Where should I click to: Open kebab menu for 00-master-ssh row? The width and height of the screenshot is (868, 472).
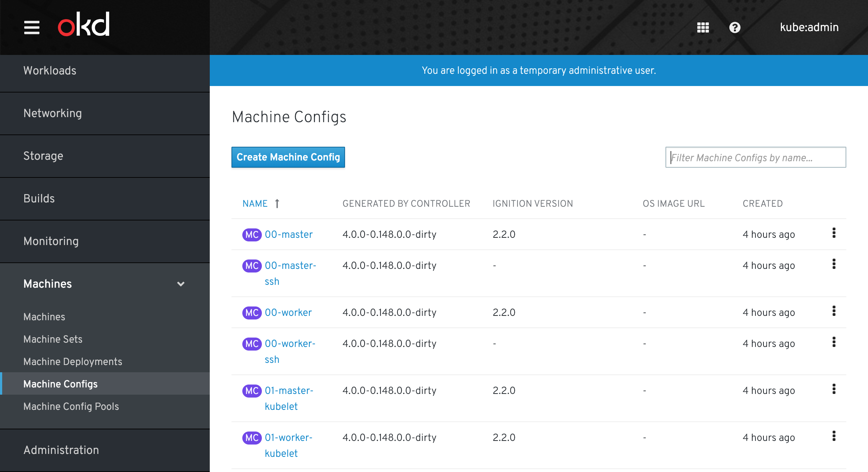834,264
